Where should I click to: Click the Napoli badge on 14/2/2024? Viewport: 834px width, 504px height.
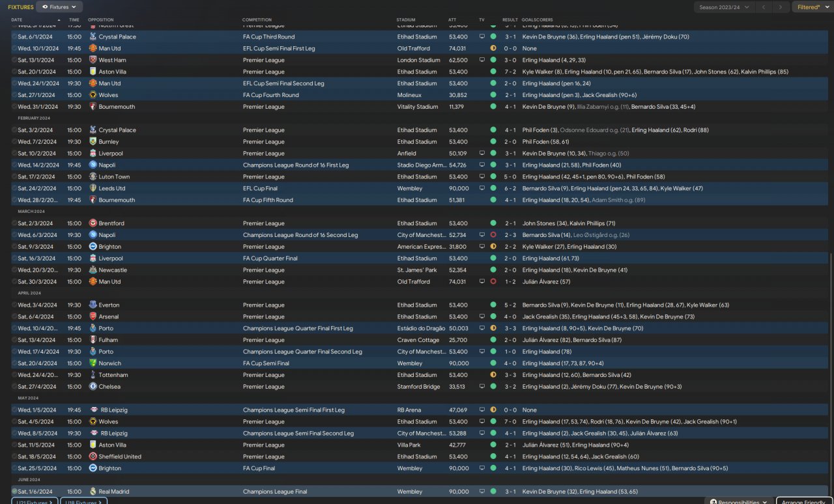[x=93, y=165]
